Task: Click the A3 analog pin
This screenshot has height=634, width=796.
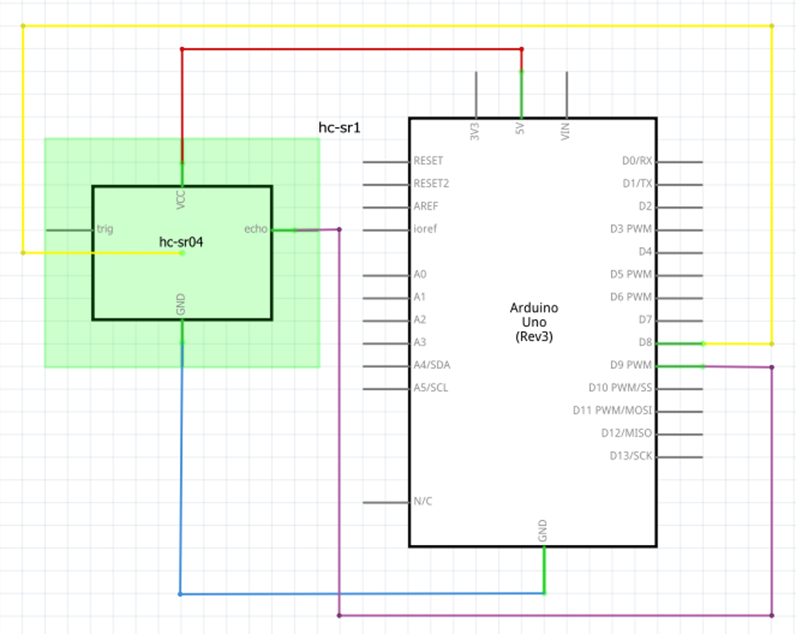Action: 386,344
